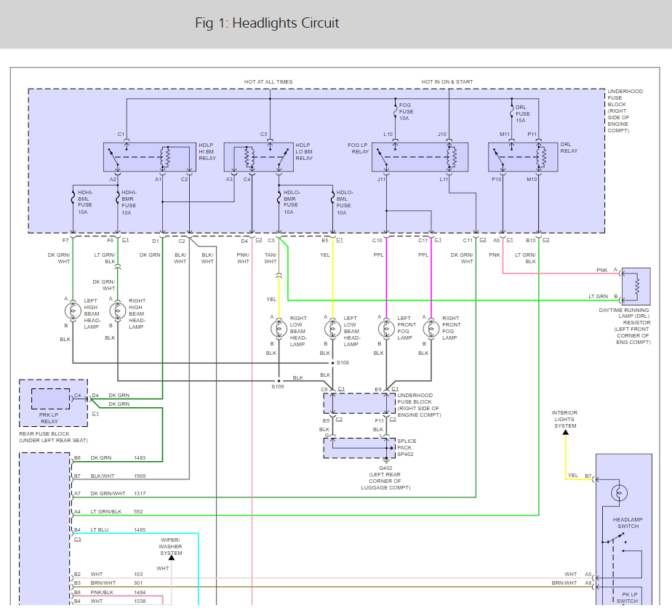Click the 'RIGHT FRONT FOG LAMP' label

(452, 328)
